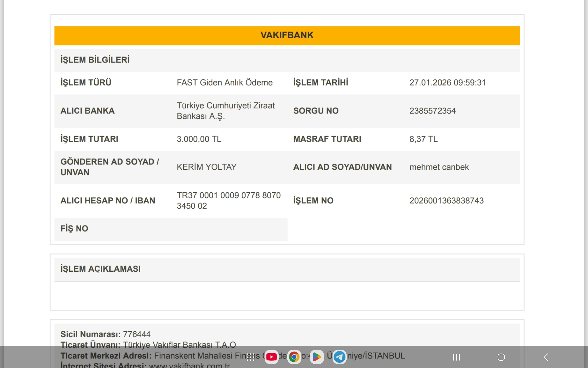This screenshot has height=368, width=588.
Task: Select the İŞLEM TARİHİ label
Action: tap(320, 82)
